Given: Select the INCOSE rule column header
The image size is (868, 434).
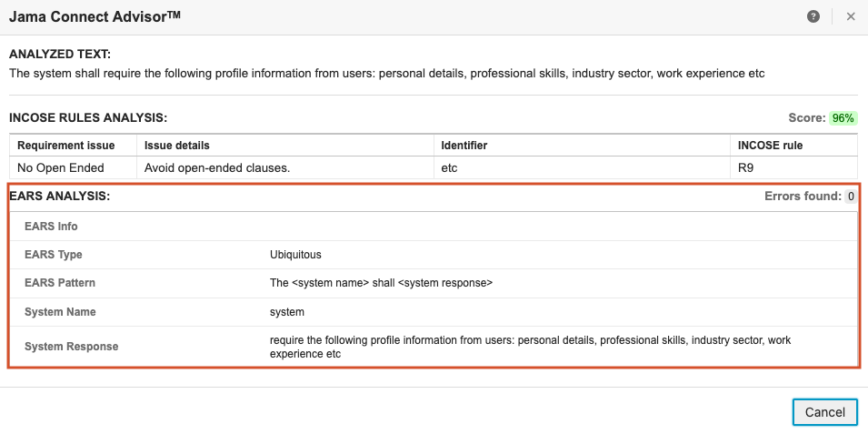Looking at the screenshot, I should 769,146.
